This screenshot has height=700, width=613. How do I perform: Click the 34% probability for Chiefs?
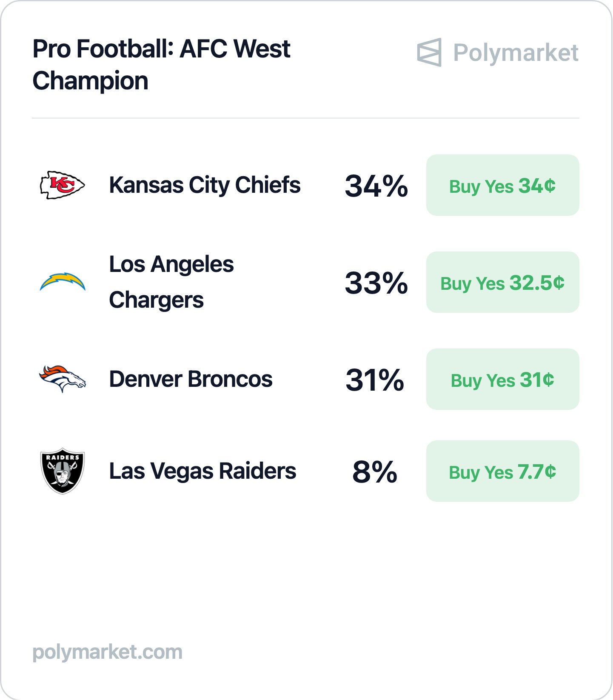click(x=376, y=186)
